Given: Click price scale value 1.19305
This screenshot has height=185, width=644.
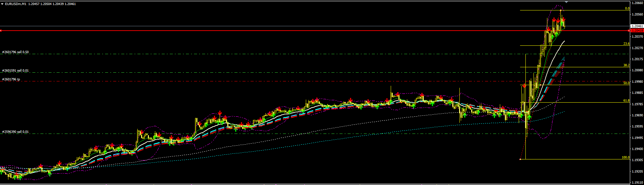Looking at the screenshot, I should [x=637, y=160].
